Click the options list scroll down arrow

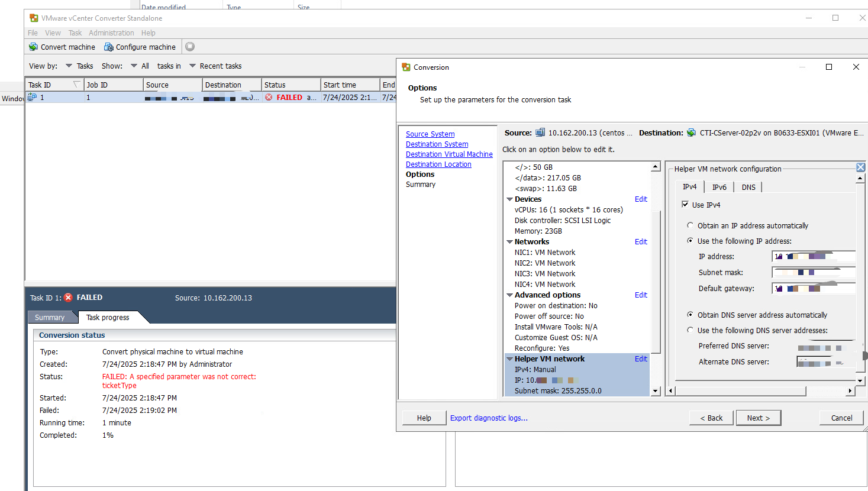(656, 391)
